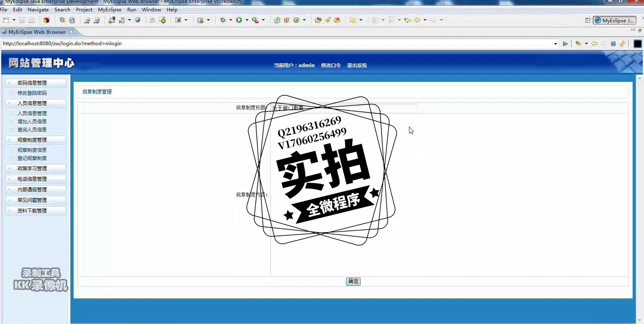Click the camera capture toolbar icon
Image resolution: width=644 pixels, height=324 pixels.
(x=178, y=20)
